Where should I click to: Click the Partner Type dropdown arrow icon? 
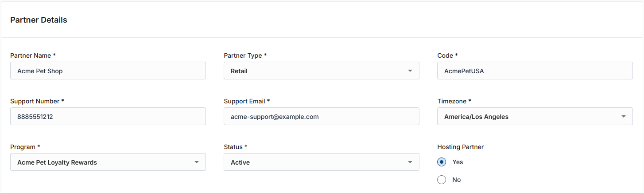coord(410,71)
